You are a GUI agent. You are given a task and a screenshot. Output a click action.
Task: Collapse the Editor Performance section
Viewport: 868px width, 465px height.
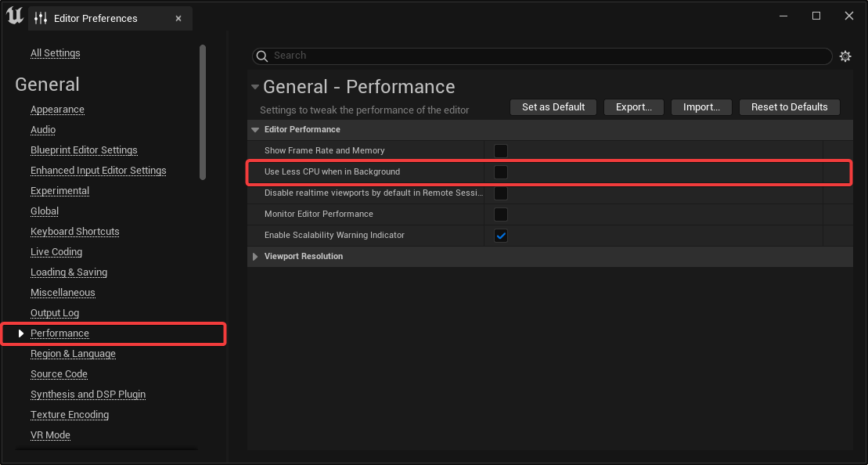(x=255, y=130)
